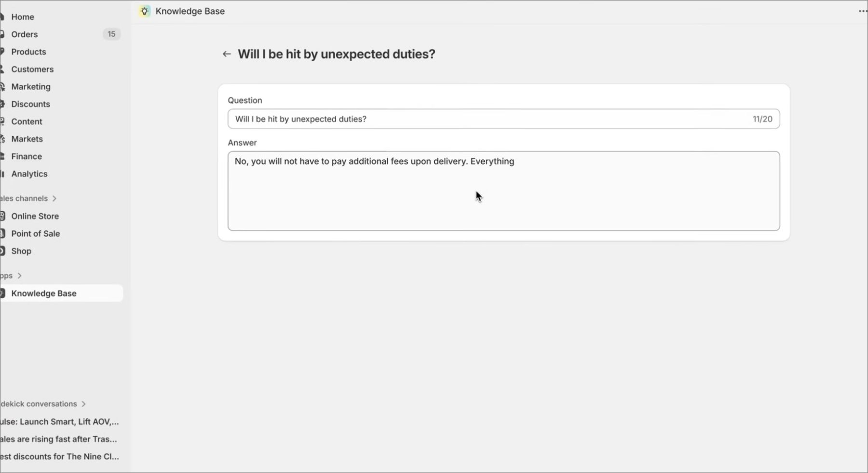This screenshot has width=868, height=473.
Task: Open Home in the sidebar
Action: (x=23, y=17)
